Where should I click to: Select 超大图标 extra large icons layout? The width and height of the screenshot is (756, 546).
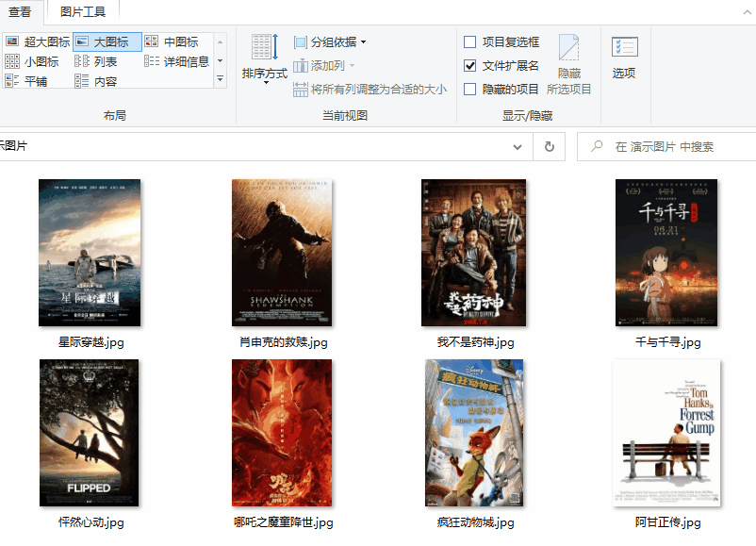coord(38,41)
